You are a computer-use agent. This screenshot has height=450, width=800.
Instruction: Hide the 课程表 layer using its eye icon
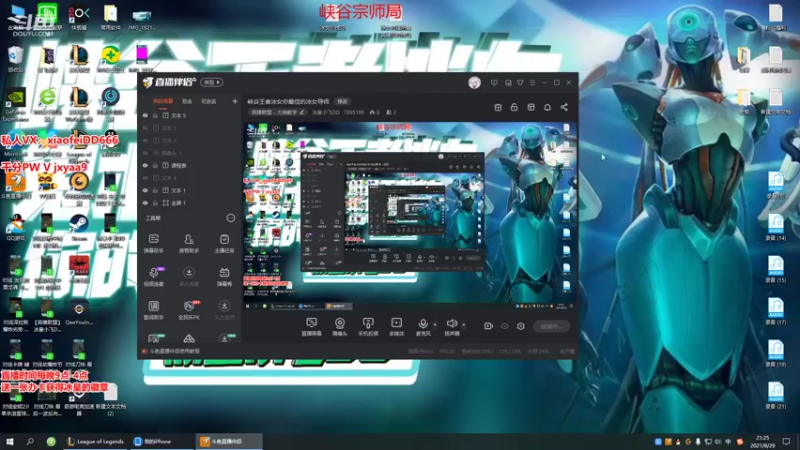coord(145,166)
